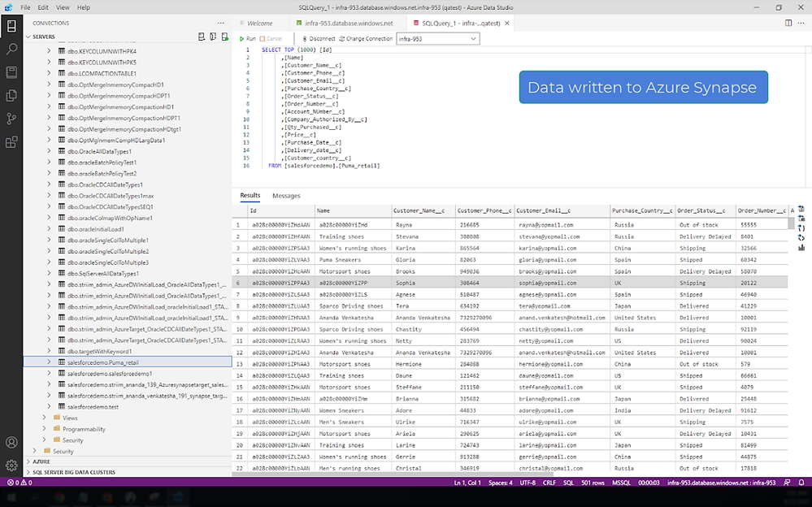Open the Notebooks view in activity bar
The image size is (812, 507).
11,72
